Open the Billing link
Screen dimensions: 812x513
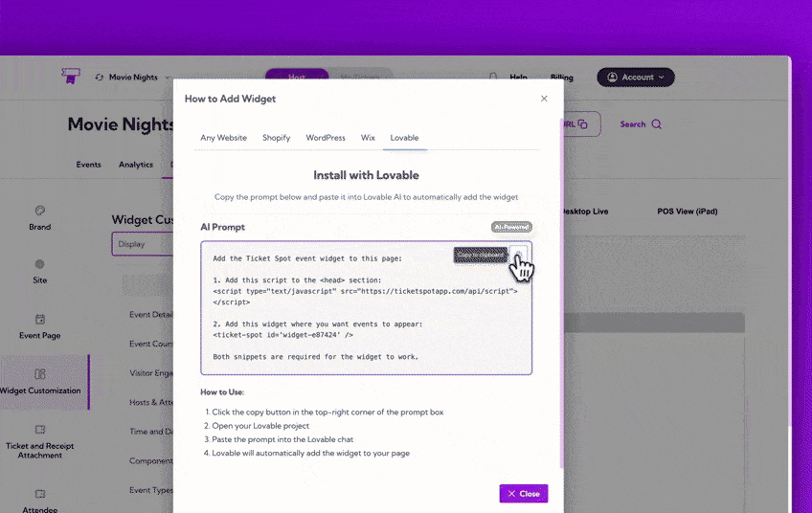click(561, 78)
